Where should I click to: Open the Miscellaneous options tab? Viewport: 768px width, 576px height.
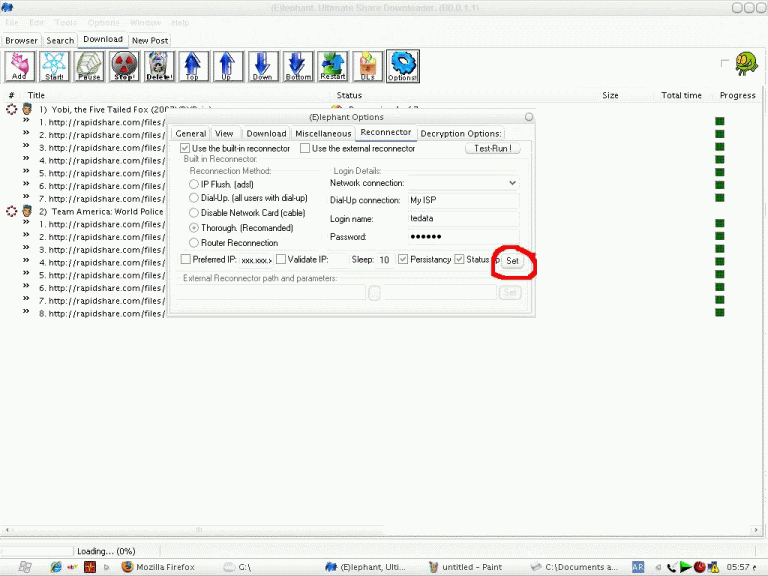coord(323,133)
